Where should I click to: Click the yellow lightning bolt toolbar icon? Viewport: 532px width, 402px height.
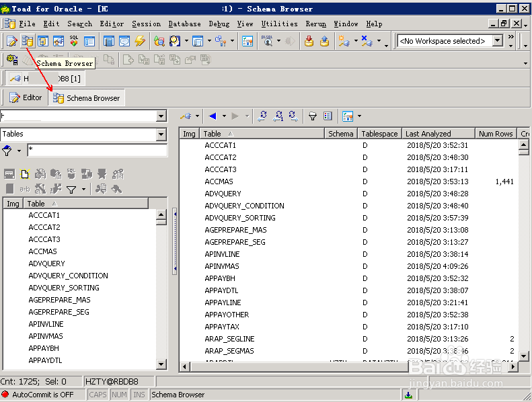coord(140,41)
